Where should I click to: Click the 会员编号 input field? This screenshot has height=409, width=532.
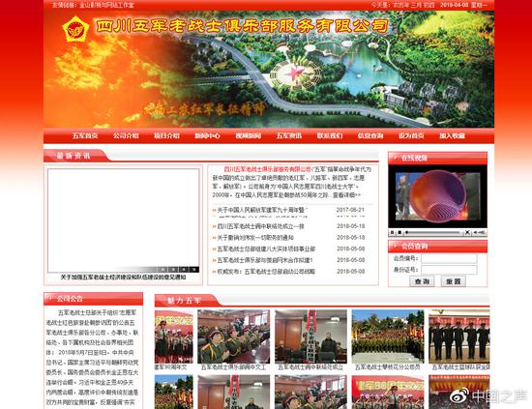point(449,258)
